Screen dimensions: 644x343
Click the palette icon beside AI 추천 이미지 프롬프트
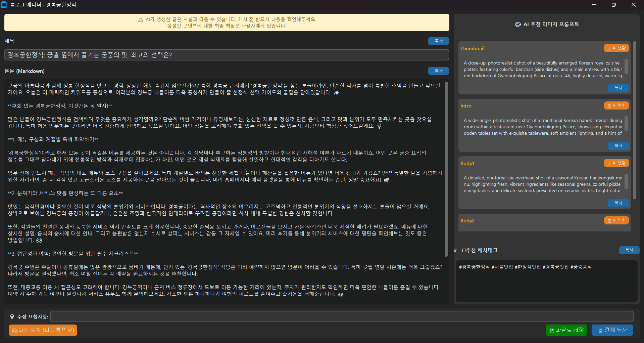click(x=518, y=25)
